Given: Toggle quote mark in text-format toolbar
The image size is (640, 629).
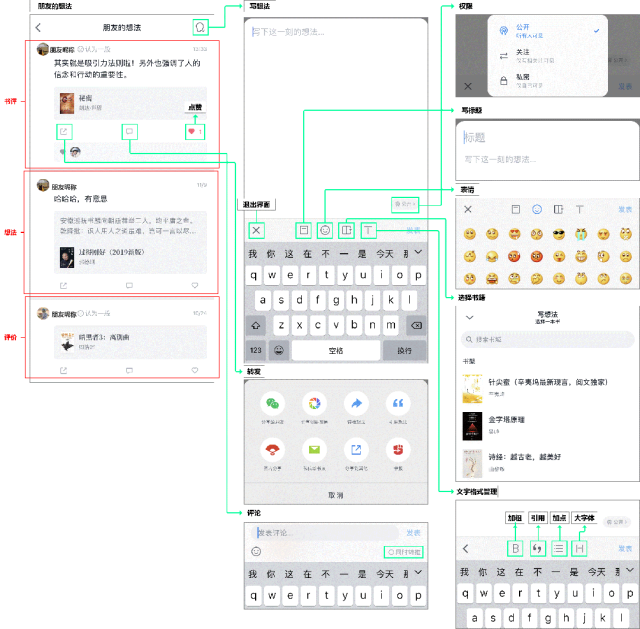Looking at the screenshot, I should click(x=538, y=549).
